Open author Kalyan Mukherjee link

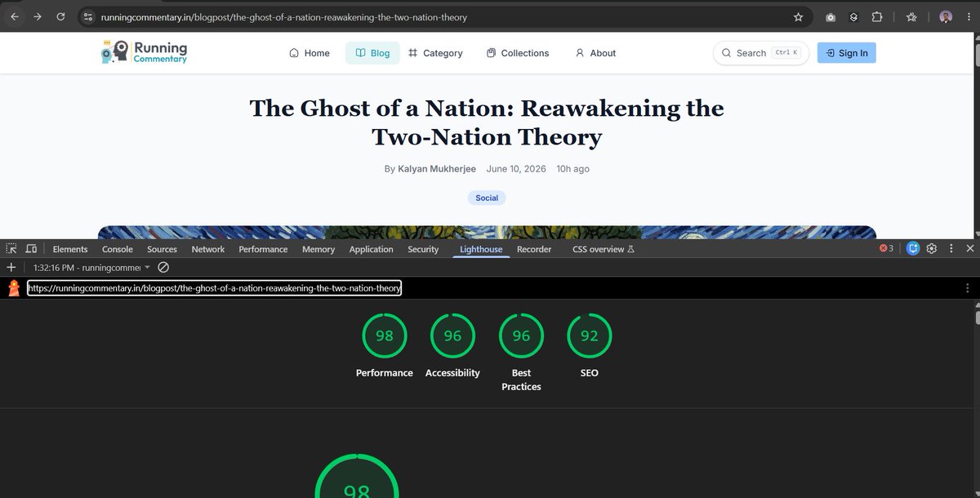[437, 169]
